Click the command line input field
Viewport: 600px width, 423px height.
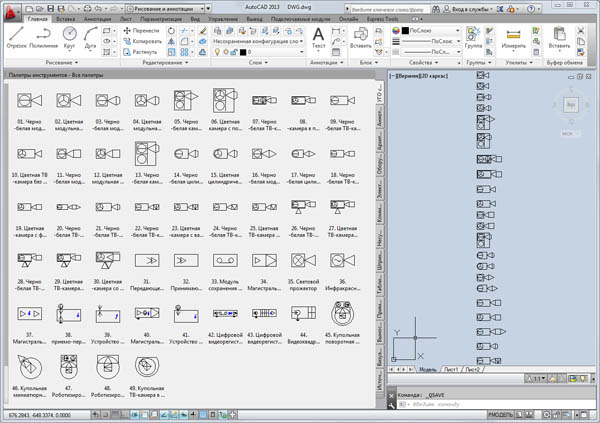pos(470,404)
